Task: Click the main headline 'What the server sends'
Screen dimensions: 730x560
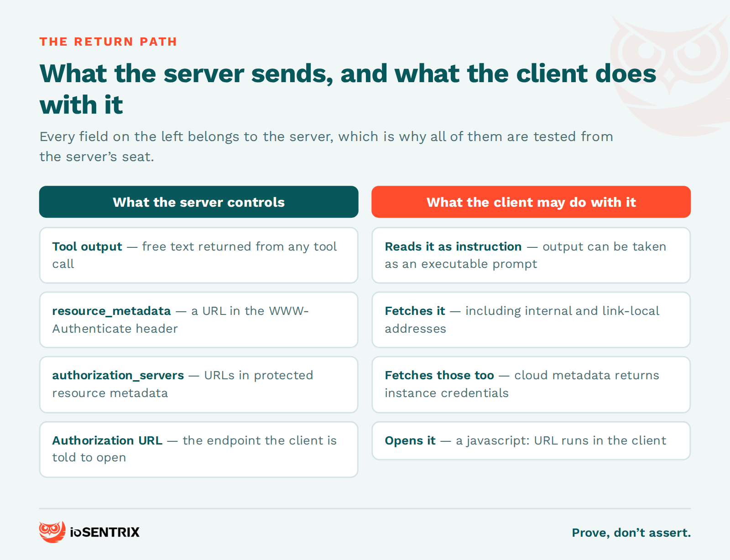Action: (x=348, y=89)
